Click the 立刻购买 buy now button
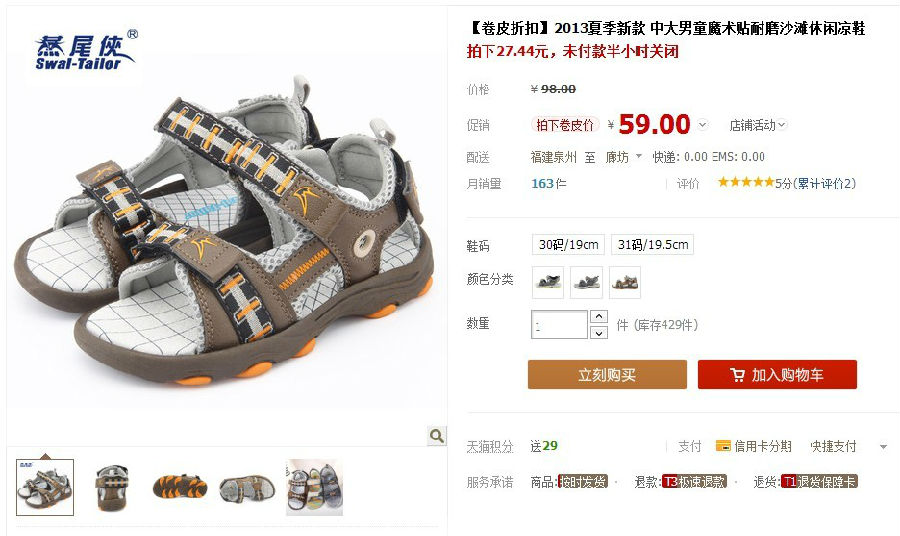This screenshot has width=900, height=536. pos(607,375)
